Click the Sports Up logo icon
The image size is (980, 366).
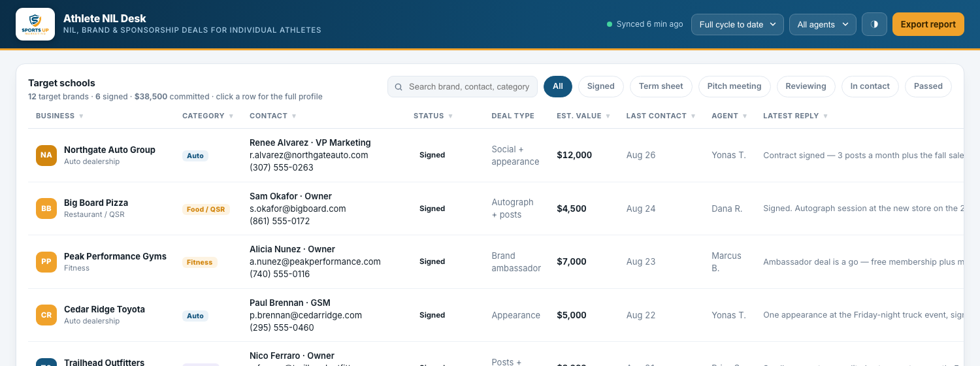[35, 24]
